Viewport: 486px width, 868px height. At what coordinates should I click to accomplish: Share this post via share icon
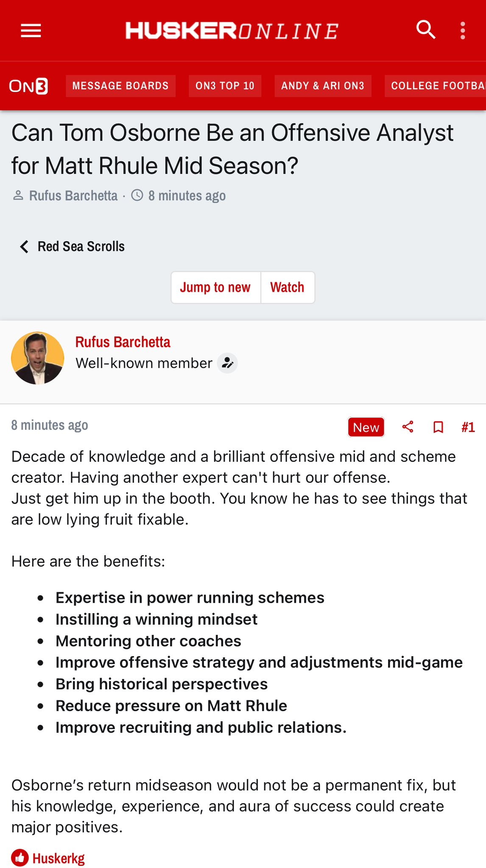click(408, 427)
